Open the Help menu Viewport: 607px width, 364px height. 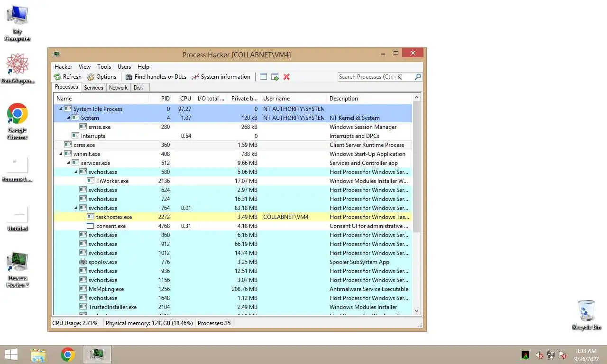tap(143, 67)
